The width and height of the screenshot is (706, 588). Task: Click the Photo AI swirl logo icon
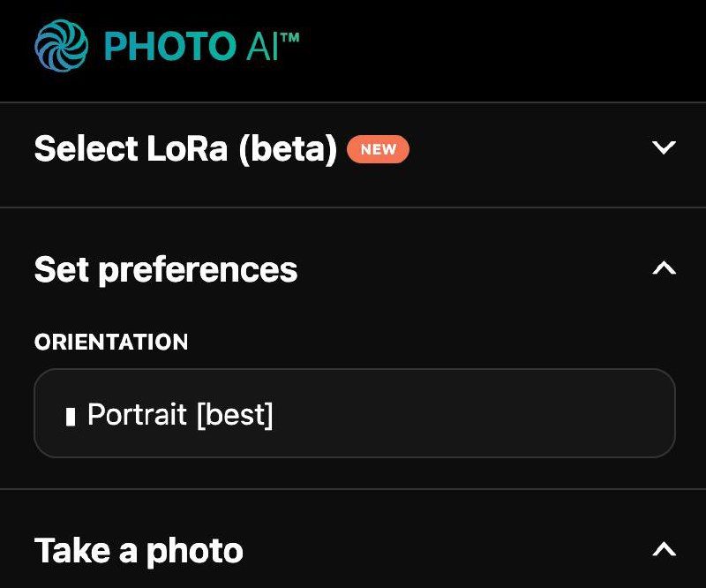click(61, 46)
